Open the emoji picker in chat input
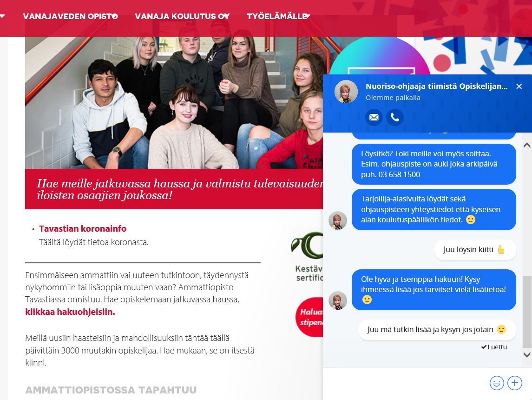Image resolution: width=532 pixels, height=400 pixels. click(x=497, y=383)
